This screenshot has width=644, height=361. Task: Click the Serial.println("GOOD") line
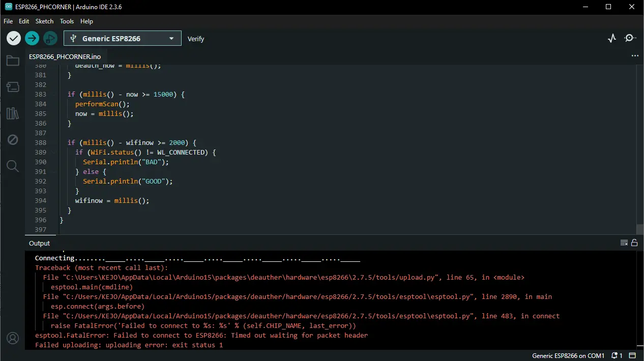pyautogui.click(x=128, y=182)
